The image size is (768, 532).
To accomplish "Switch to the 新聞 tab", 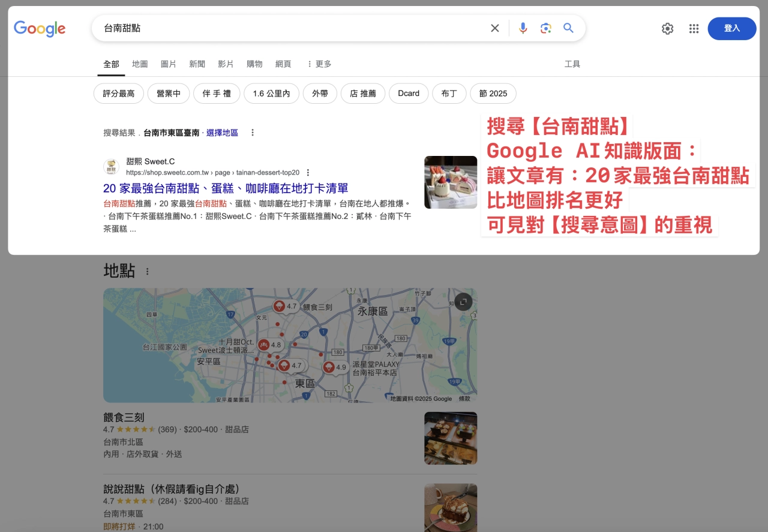I will point(197,64).
